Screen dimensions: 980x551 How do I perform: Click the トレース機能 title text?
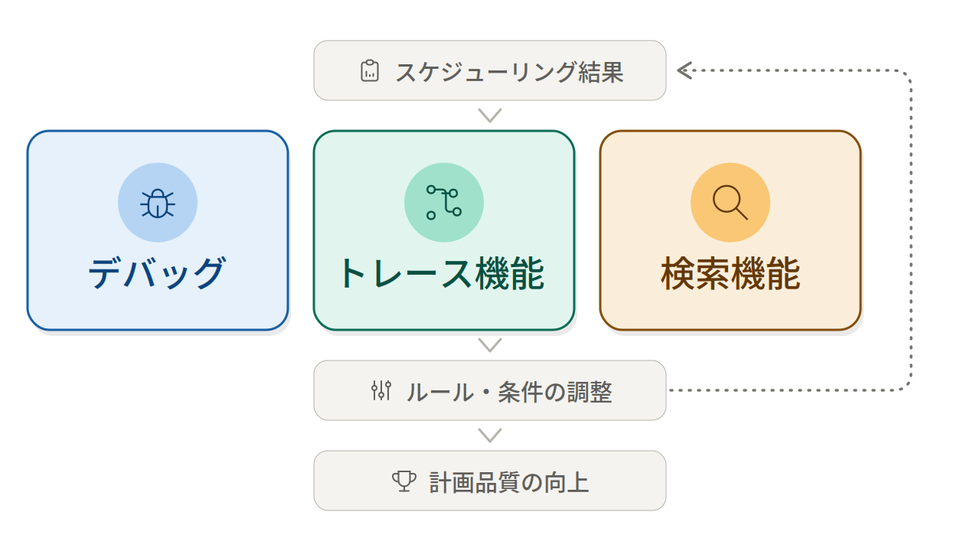(x=442, y=273)
